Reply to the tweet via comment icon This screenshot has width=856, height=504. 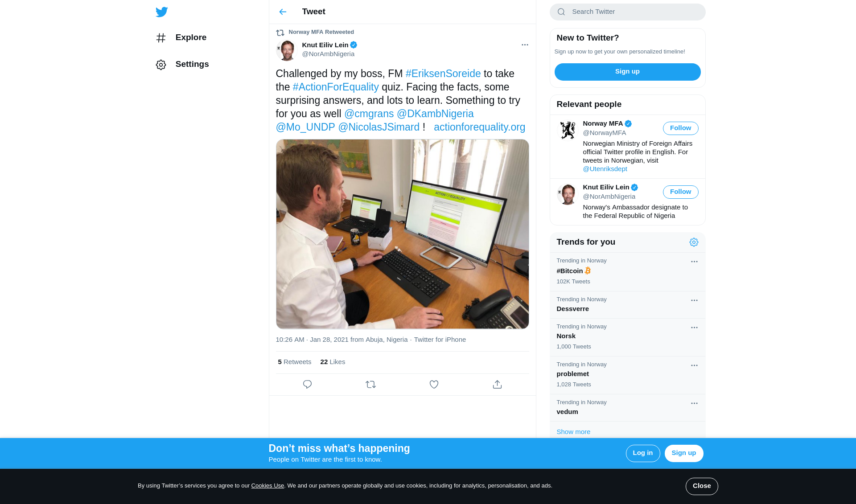point(307,384)
